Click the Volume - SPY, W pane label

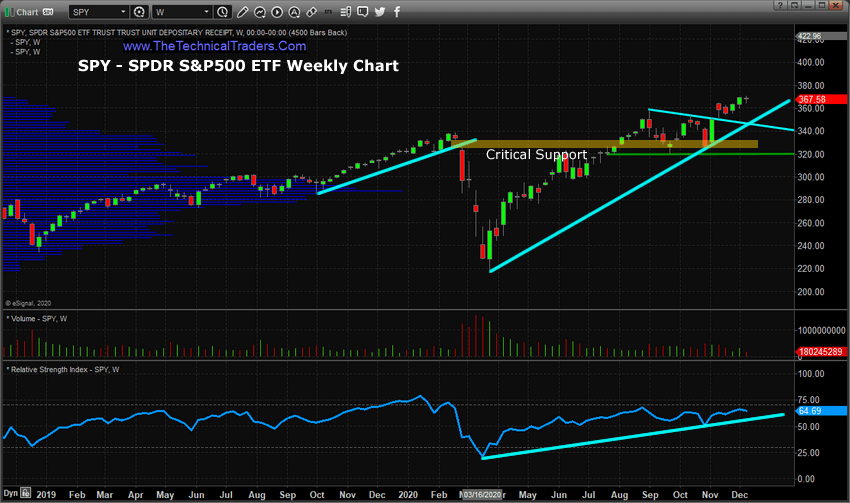point(37,319)
